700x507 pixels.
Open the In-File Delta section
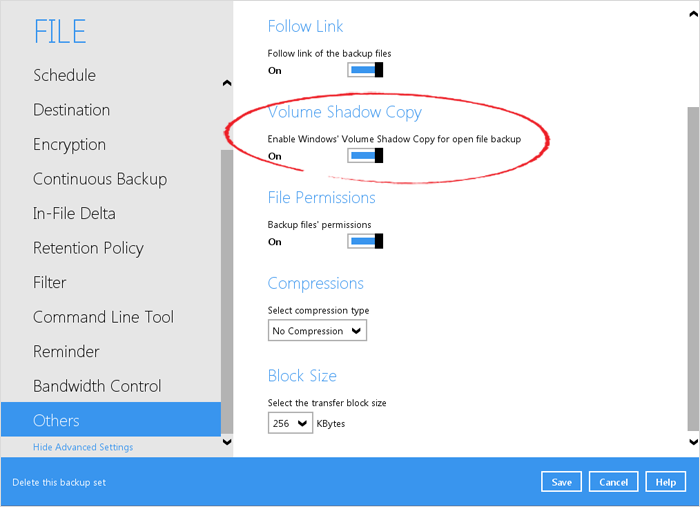tap(74, 213)
